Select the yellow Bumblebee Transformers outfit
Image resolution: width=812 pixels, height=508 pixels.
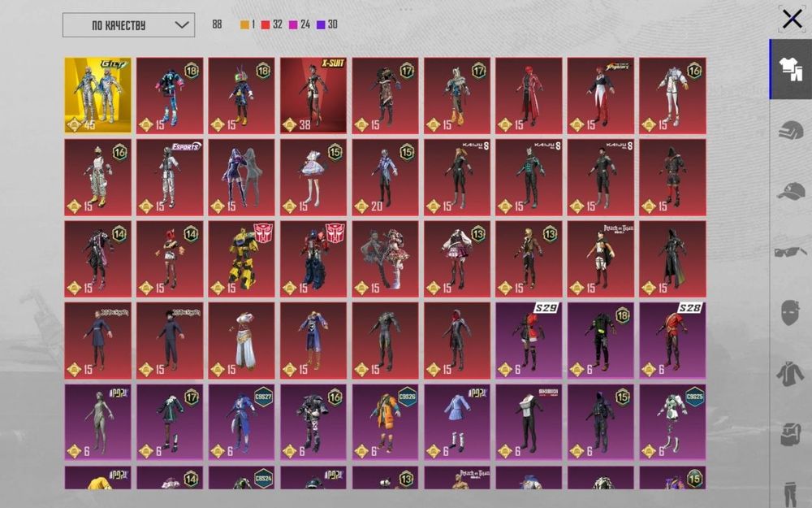click(x=242, y=258)
